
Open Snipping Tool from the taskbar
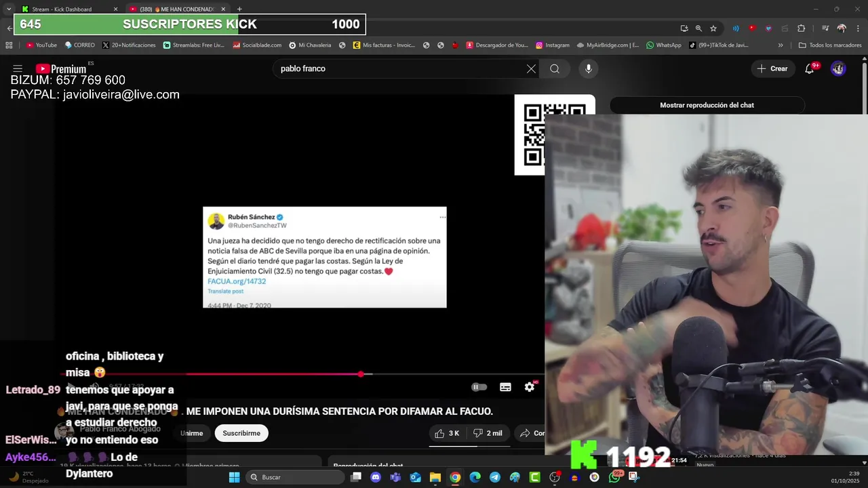[x=634, y=477]
